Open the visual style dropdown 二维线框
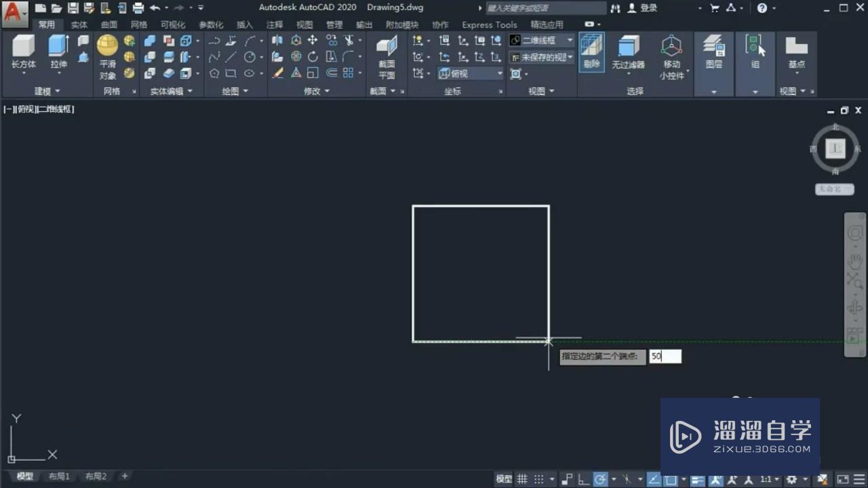Viewport: 868px width, 488px height. coord(542,40)
